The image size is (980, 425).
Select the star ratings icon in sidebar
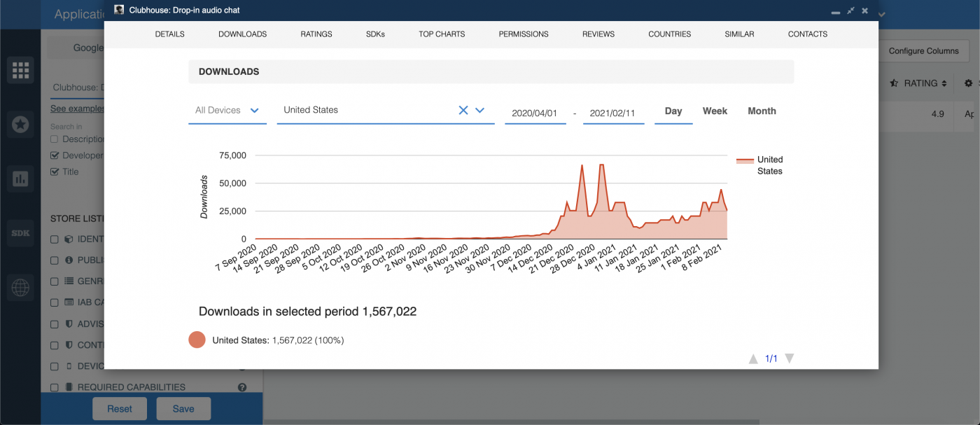[20, 124]
